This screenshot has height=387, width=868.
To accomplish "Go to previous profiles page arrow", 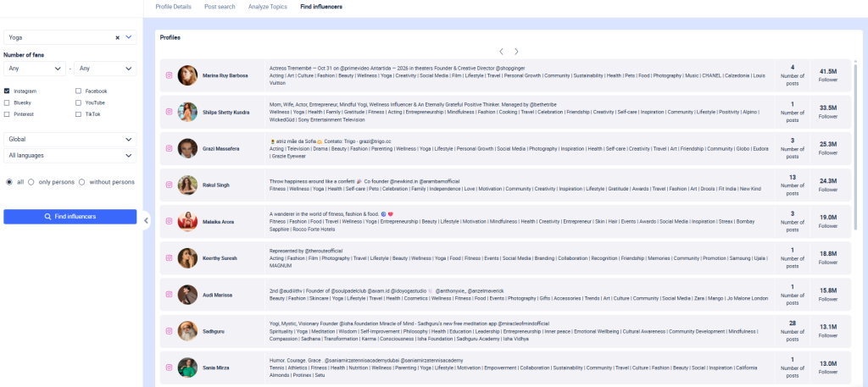I will 501,52.
